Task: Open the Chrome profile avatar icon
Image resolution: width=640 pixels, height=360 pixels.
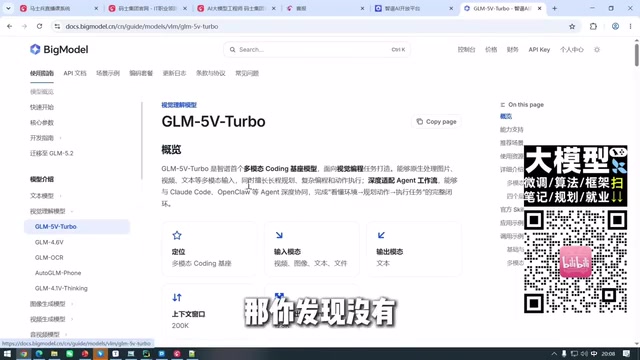Action: (x=615, y=27)
